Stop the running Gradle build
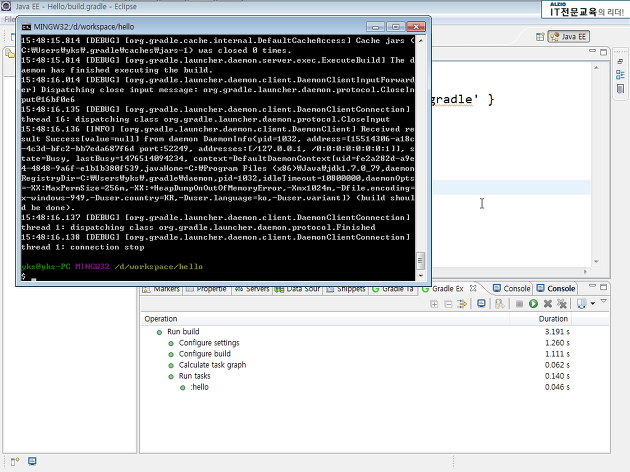The image size is (630, 472). (x=520, y=304)
